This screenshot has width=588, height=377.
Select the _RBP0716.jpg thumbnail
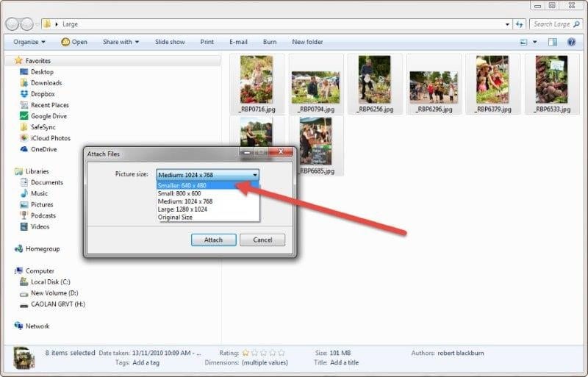pyautogui.click(x=257, y=82)
